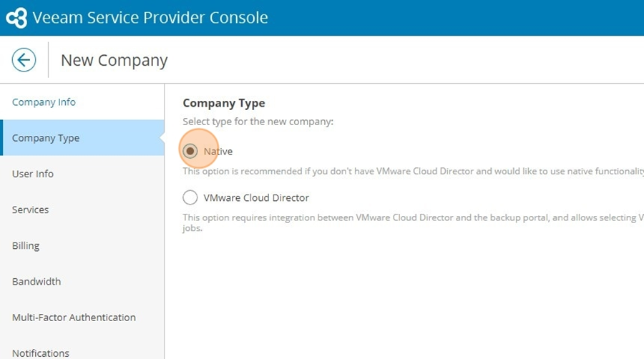Screen dimensions: 644x359
Task: Click the Company Type section heading
Action: [x=224, y=103]
